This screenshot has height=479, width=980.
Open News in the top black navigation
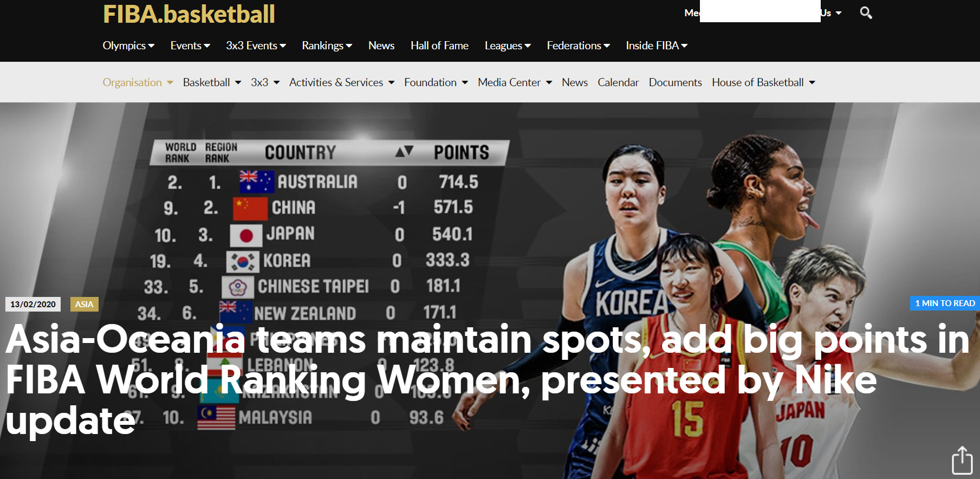click(x=381, y=46)
